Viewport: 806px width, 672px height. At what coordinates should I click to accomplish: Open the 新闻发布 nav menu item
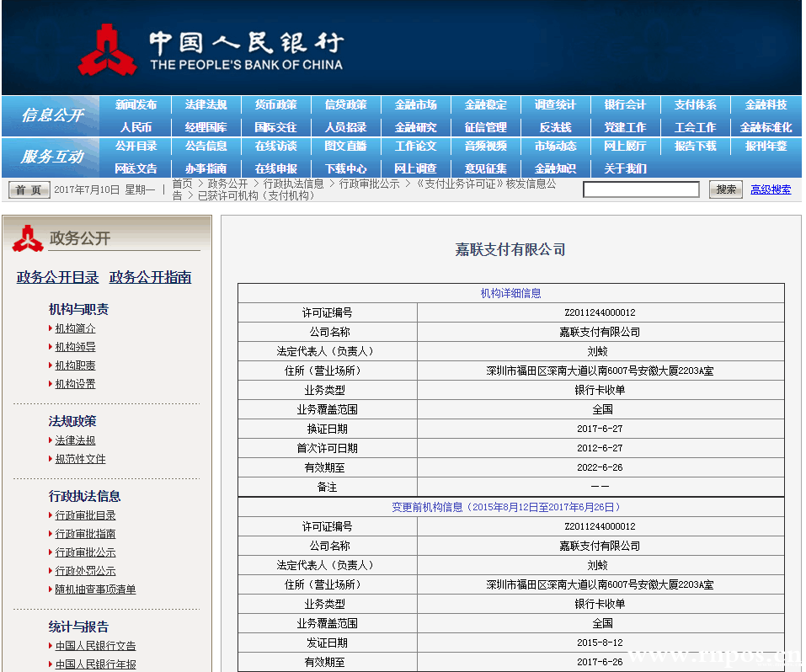(x=136, y=105)
